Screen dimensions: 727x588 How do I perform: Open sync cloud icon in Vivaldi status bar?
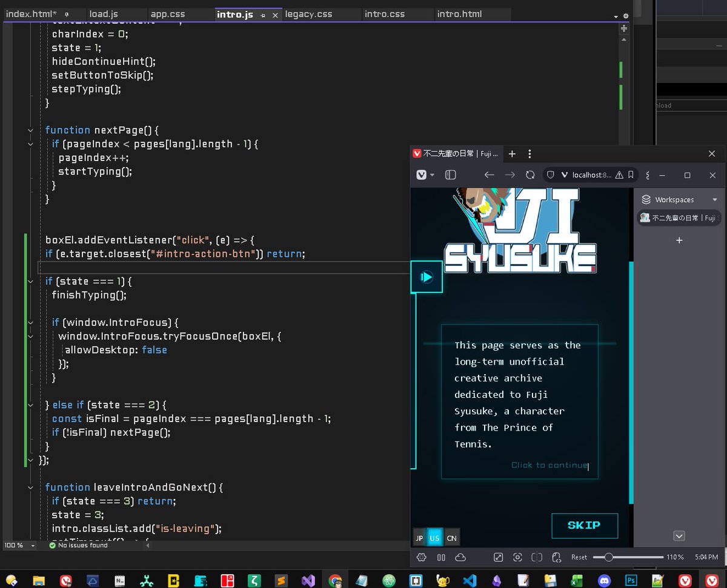click(x=460, y=557)
